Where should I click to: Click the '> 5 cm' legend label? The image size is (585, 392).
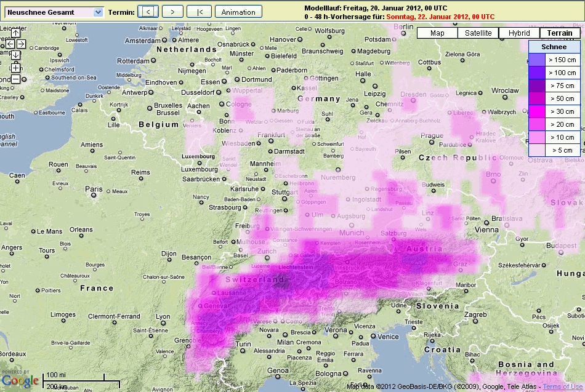(x=562, y=150)
